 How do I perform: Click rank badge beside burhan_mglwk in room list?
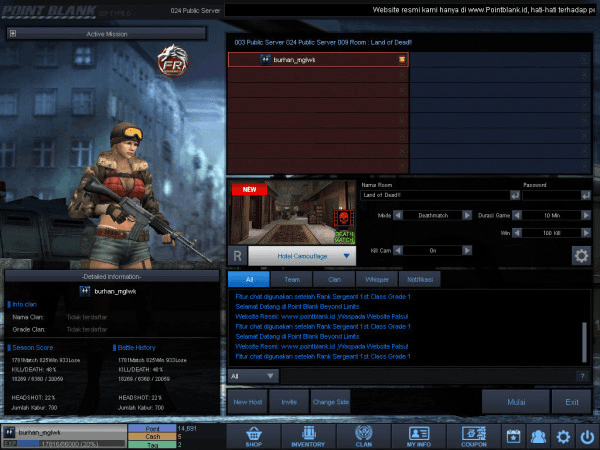click(x=265, y=59)
